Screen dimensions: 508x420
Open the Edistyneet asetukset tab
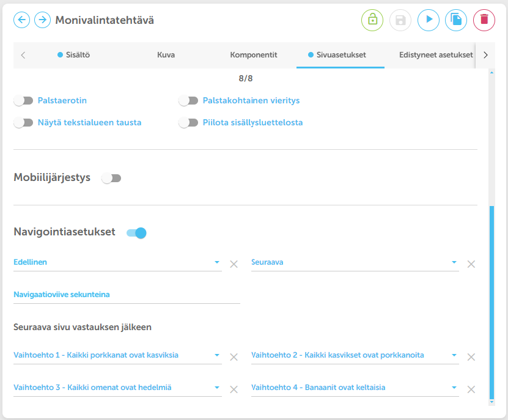click(x=436, y=55)
